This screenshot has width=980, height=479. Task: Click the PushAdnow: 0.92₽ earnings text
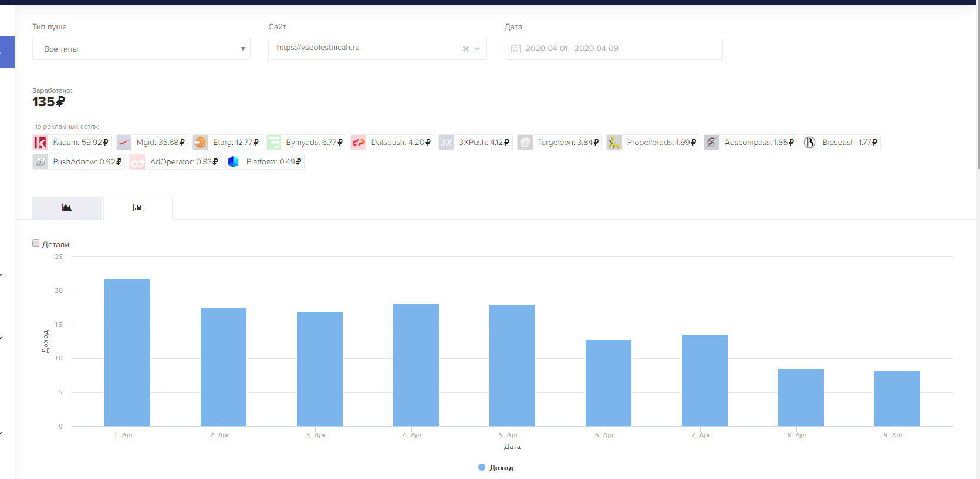87,162
